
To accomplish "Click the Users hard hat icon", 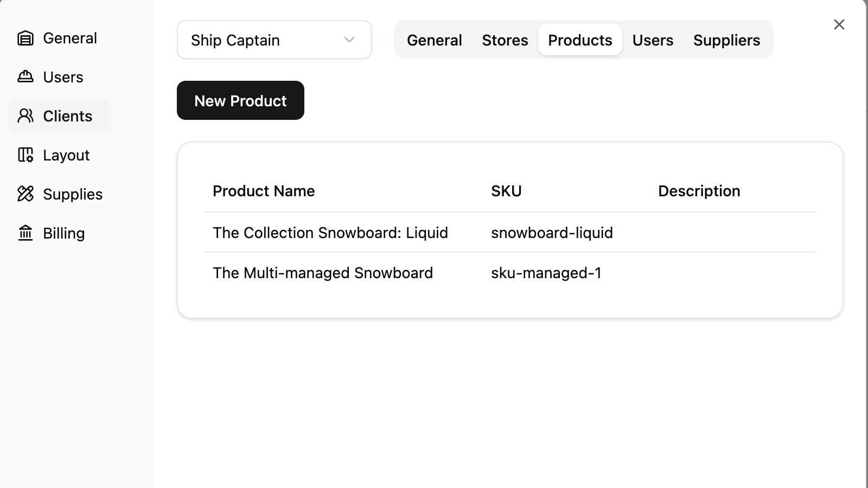I will coord(25,77).
